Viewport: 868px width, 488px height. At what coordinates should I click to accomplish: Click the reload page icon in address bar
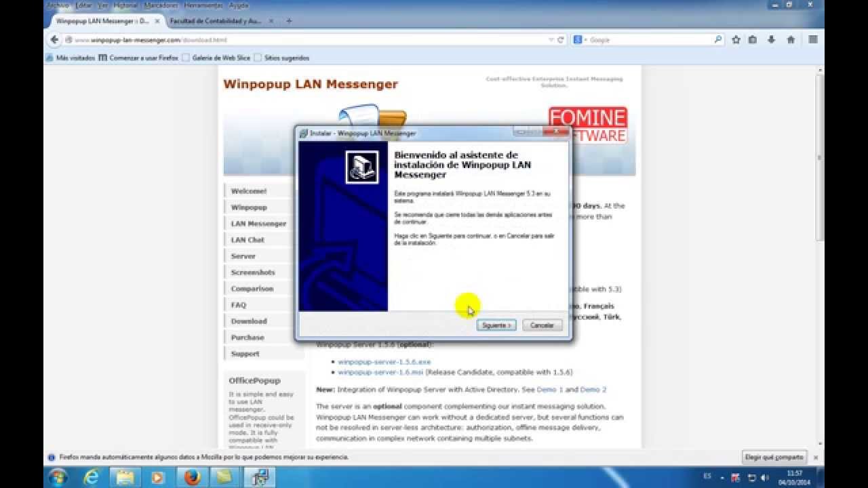click(561, 40)
